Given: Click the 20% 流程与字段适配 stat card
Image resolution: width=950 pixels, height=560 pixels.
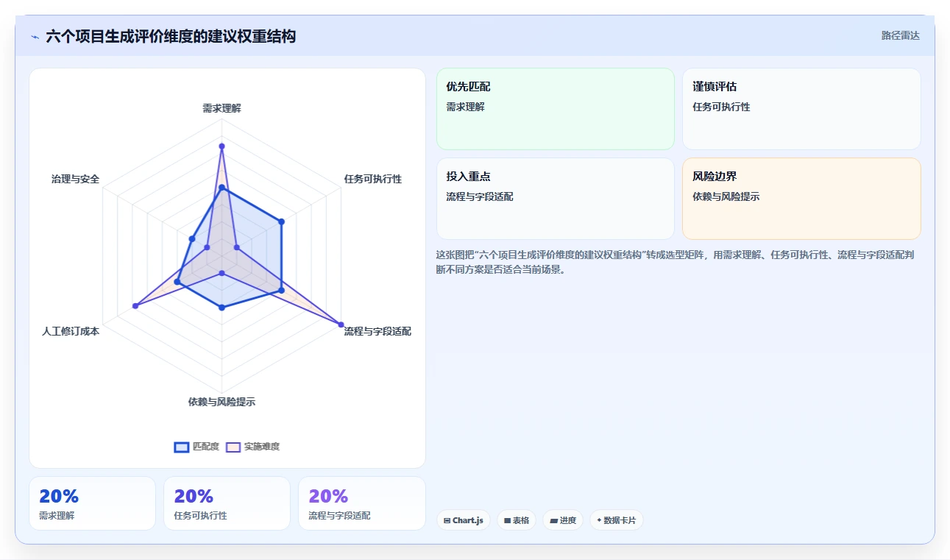Looking at the screenshot, I should (361, 503).
